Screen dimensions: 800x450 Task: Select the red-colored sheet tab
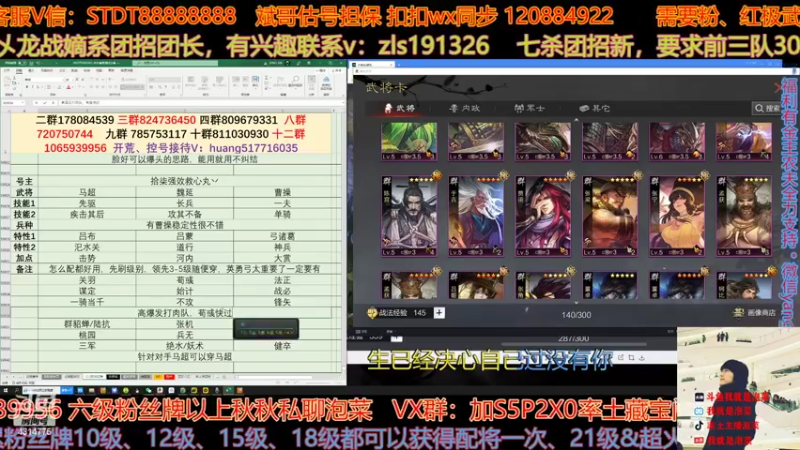click(169, 377)
